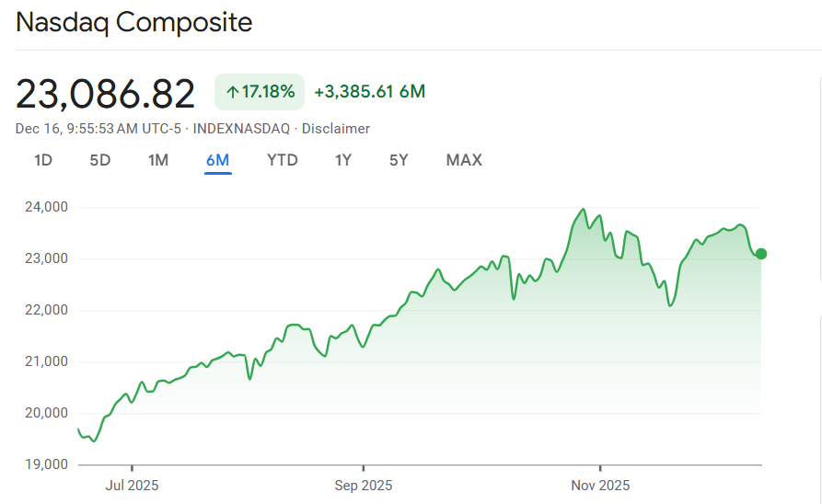Click the Nasdaq Composite title

134,22
